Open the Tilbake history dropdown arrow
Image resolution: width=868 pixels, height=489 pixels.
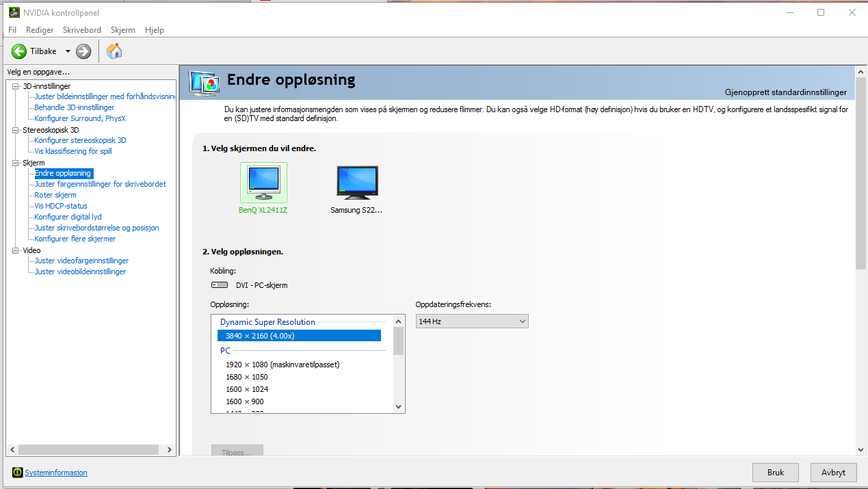pos(68,51)
